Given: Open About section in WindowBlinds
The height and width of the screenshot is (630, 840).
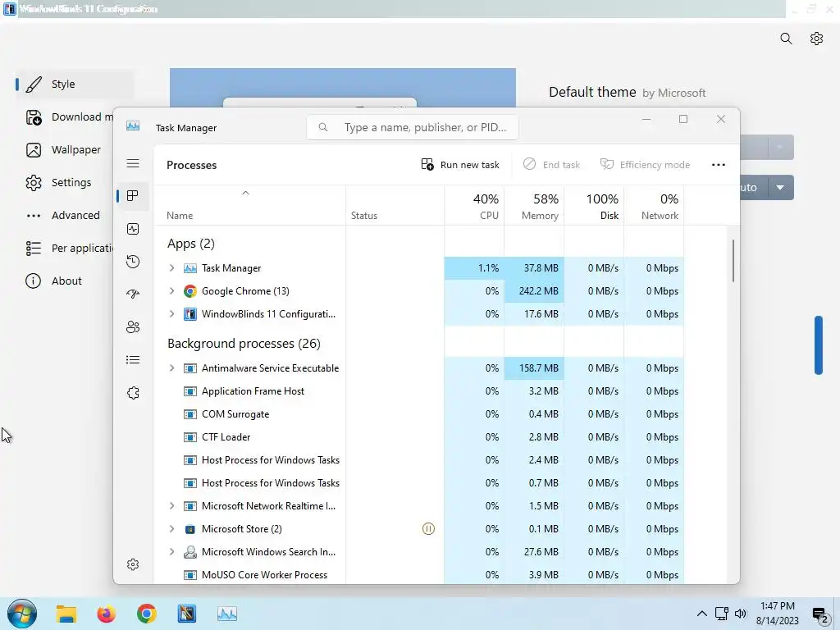Looking at the screenshot, I should tap(54, 281).
